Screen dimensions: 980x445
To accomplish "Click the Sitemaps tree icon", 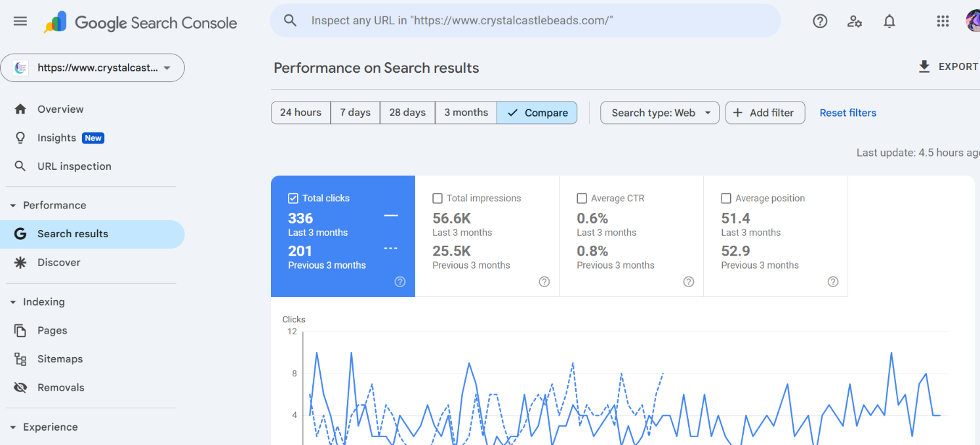I will [x=20, y=359].
